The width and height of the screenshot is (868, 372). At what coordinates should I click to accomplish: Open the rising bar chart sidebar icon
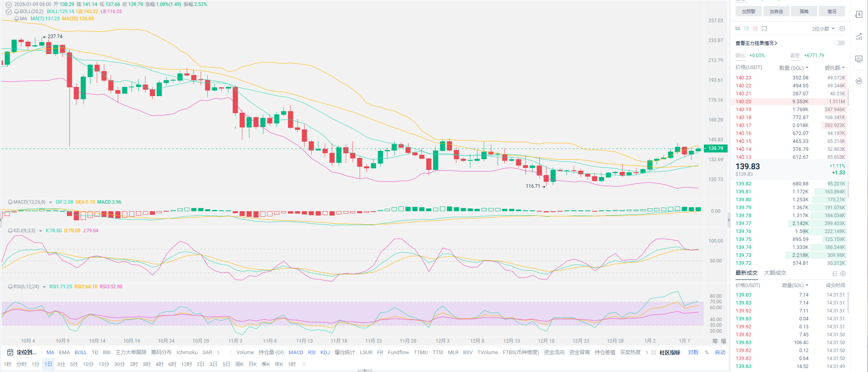(x=859, y=37)
